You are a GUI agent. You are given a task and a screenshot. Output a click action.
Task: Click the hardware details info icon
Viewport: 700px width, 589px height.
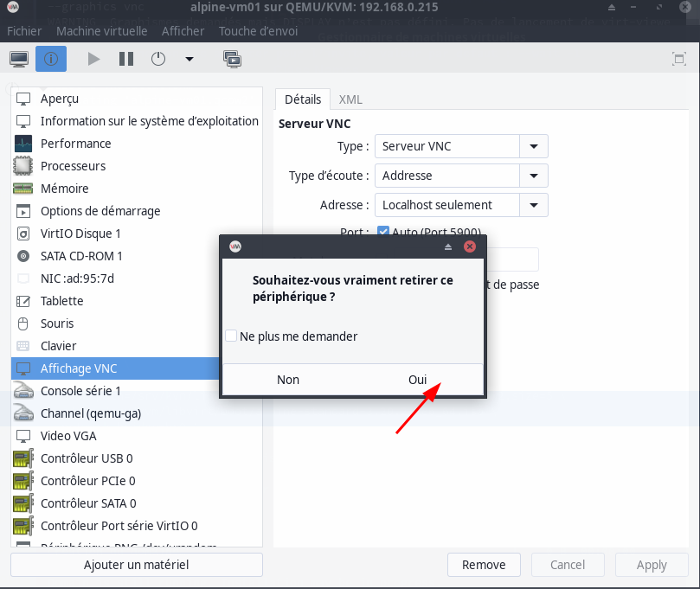pos(50,59)
